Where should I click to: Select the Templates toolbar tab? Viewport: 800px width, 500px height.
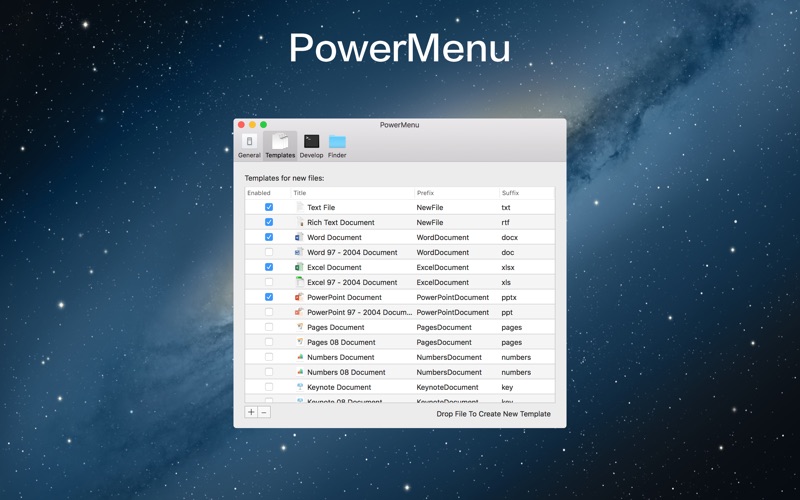tap(280, 146)
